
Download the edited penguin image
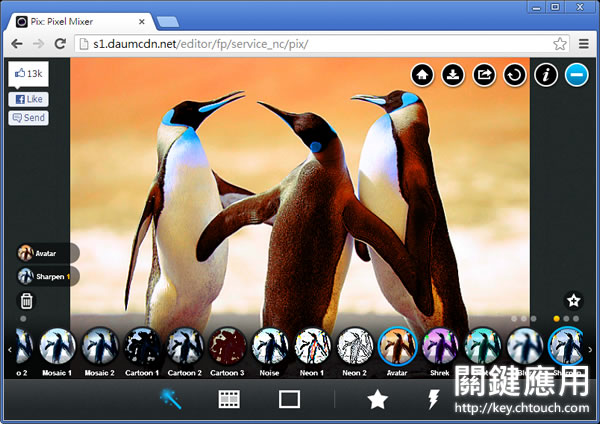[x=453, y=74]
